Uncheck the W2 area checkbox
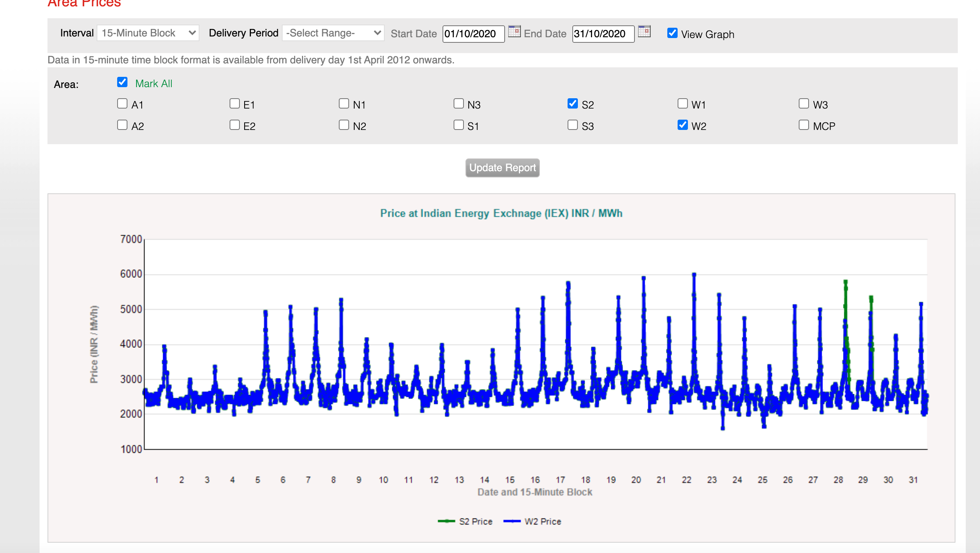 click(x=683, y=125)
